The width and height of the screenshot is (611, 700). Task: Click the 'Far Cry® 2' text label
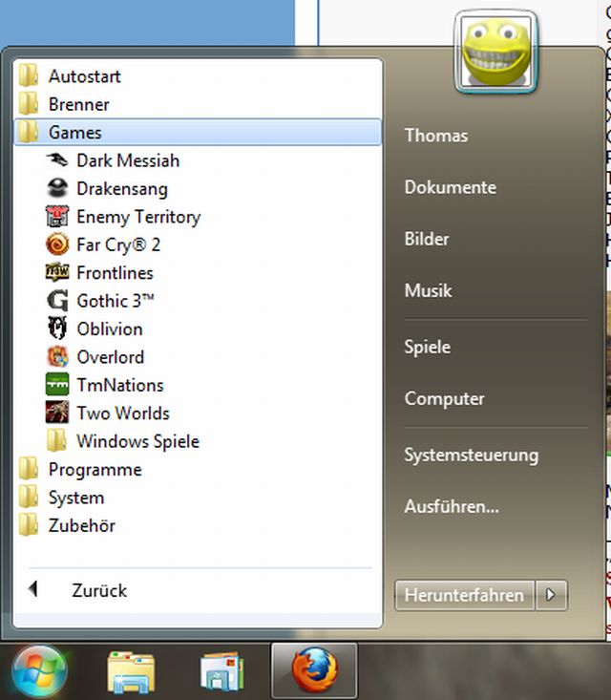point(118,245)
